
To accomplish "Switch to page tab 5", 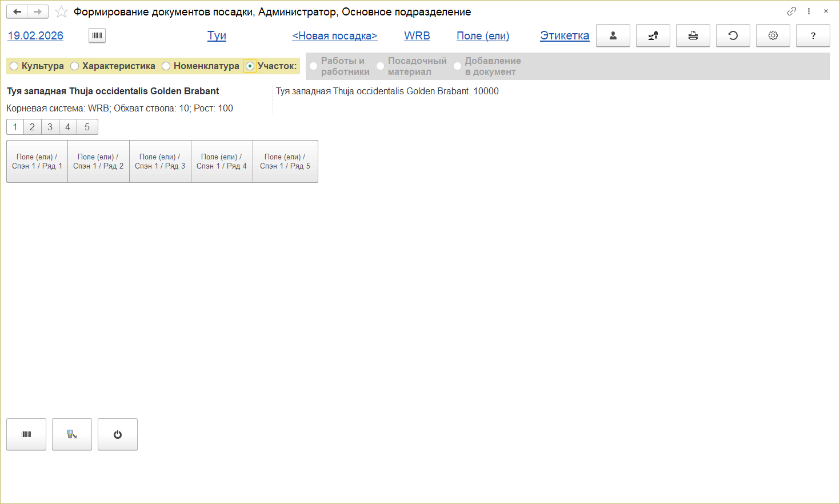I will coord(87,127).
